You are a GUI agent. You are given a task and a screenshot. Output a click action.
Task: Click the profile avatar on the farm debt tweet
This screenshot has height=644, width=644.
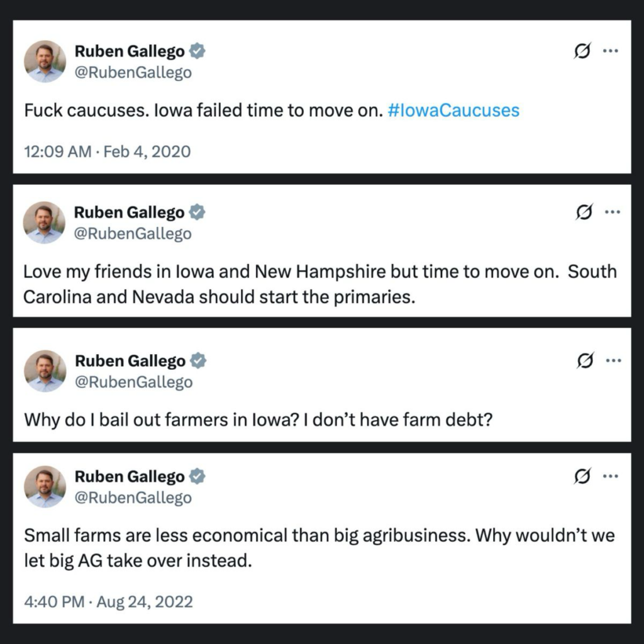click(x=45, y=371)
